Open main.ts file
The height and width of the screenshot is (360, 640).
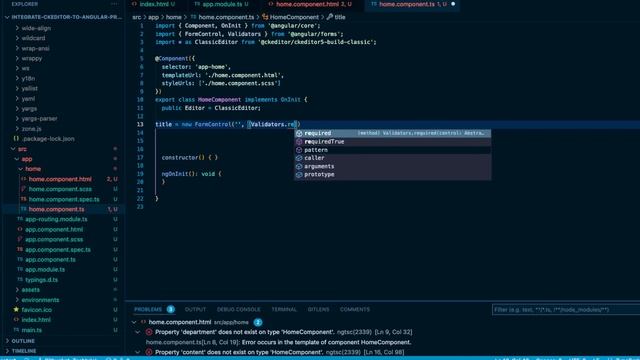pos(31,330)
